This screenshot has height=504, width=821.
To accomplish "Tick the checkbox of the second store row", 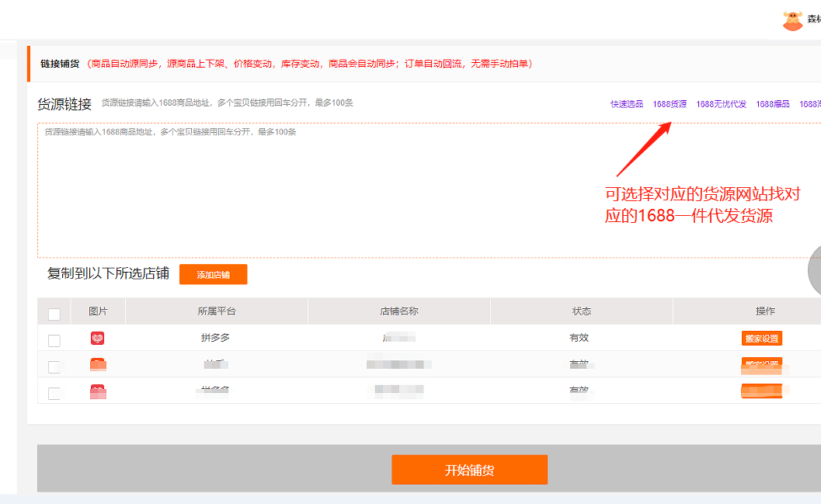I will [x=54, y=367].
